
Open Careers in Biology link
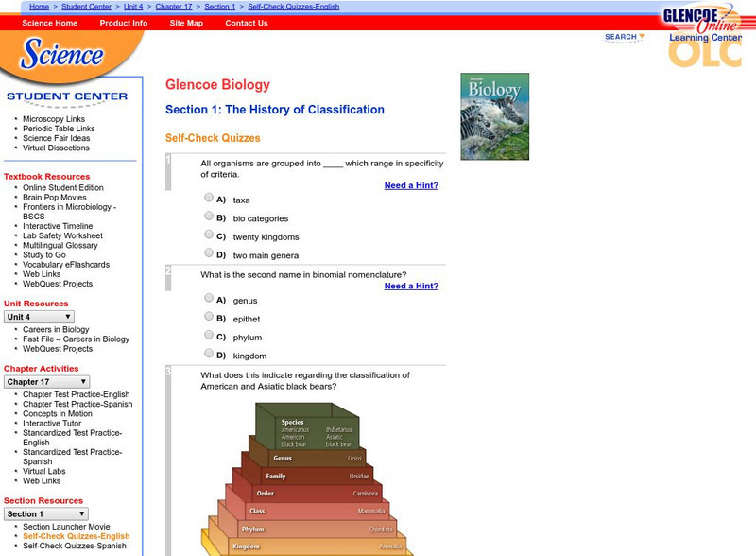pos(56,329)
